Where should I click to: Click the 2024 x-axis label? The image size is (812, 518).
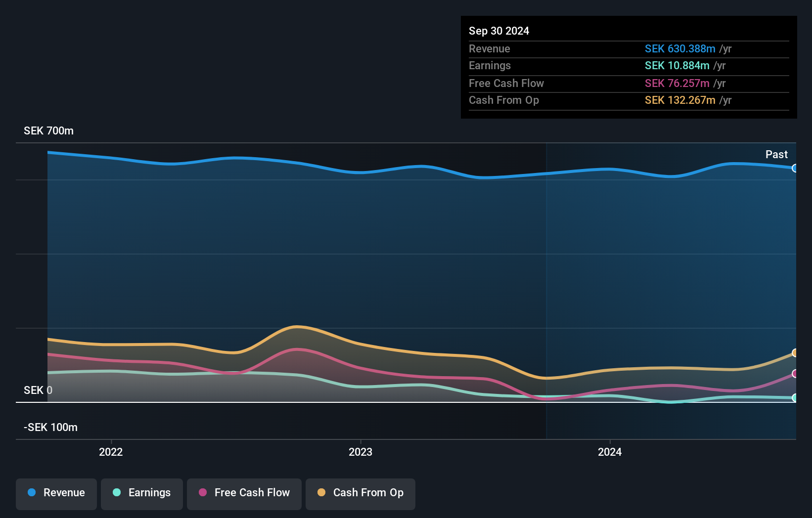coord(610,452)
